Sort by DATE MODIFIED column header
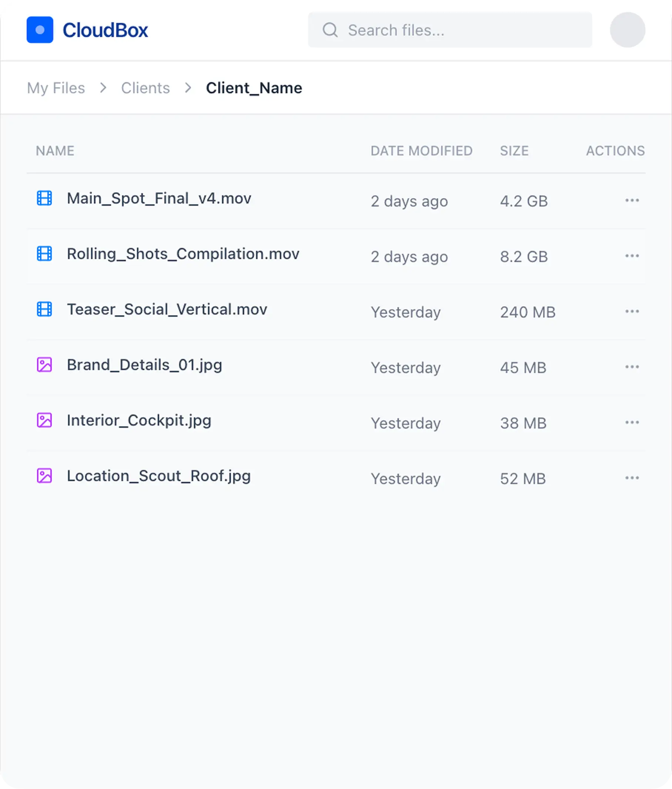The height and width of the screenshot is (789, 672). point(421,151)
